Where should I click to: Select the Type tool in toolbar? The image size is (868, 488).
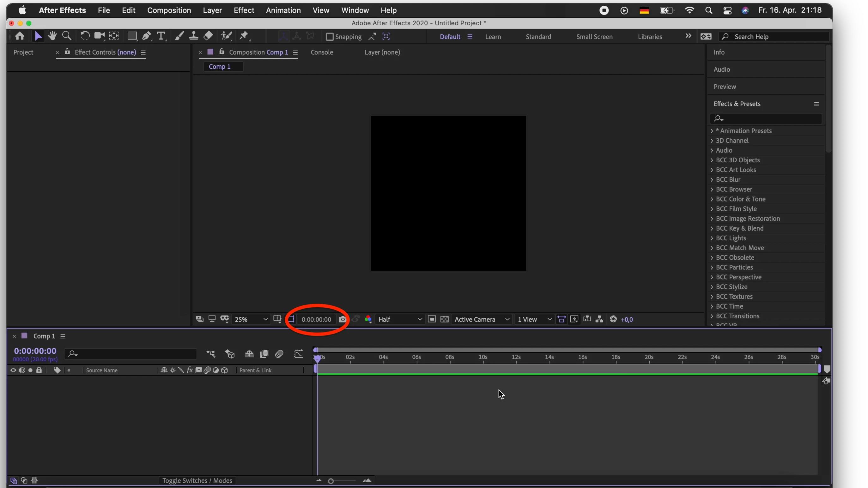[x=161, y=36]
